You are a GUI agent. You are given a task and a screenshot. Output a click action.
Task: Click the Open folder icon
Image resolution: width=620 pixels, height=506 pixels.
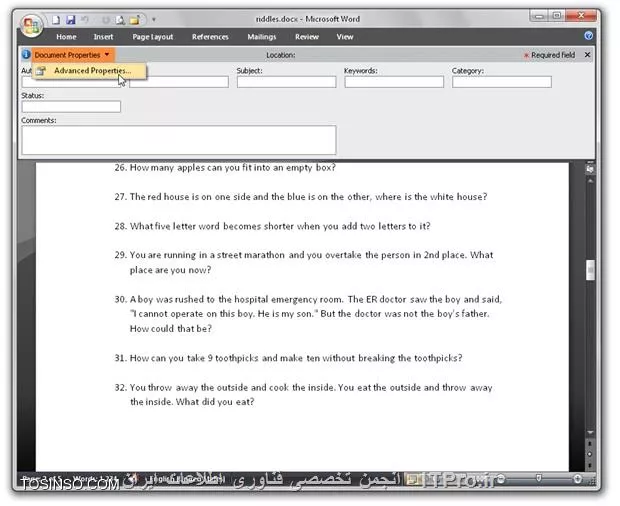(134, 19)
